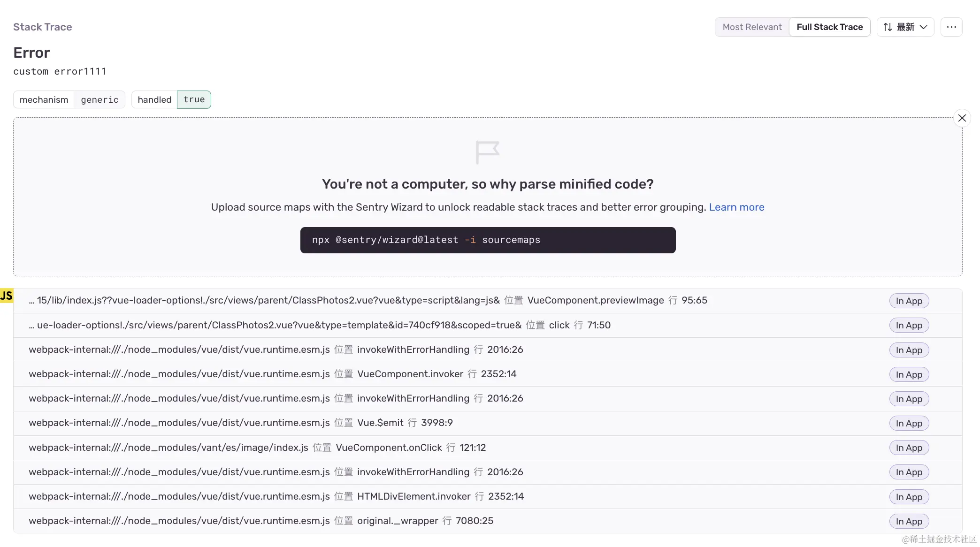
Task: Click the JS platform badge icon
Action: (x=7, y=296)
